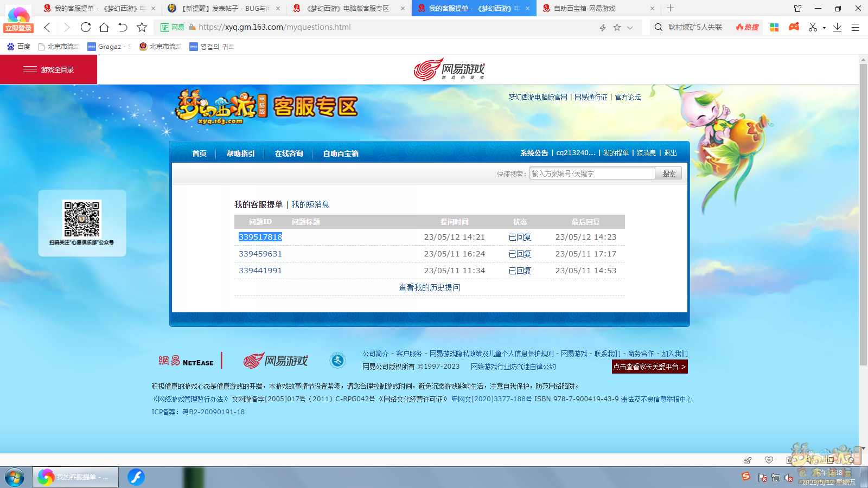The width and height of the screenshot is (868, 488).
Task: Click the scissors screenshot tool icon
Action: 813,27
